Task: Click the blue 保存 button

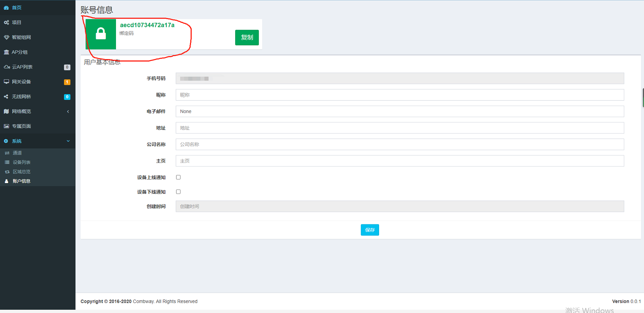Action: 370,230
